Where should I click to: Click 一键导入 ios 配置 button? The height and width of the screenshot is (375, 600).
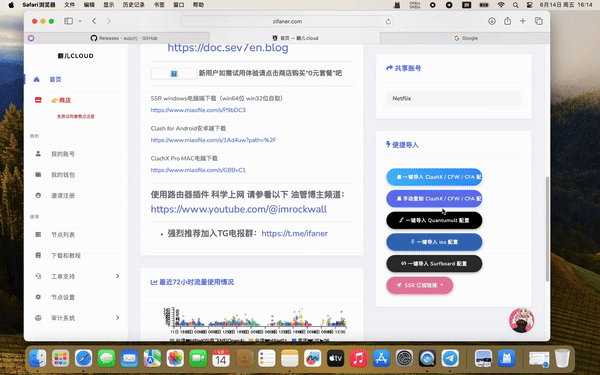pyautogui.click(x=434, y=242)
